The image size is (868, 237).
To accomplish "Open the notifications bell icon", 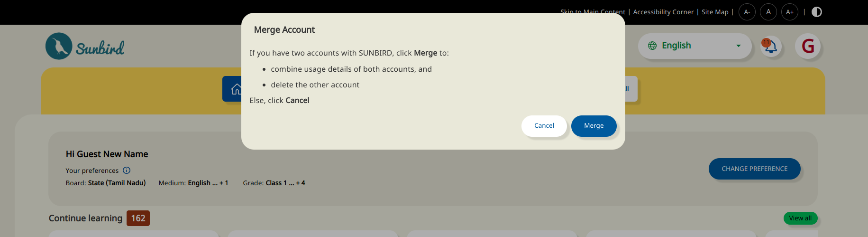I will click(x=771, y=47).
